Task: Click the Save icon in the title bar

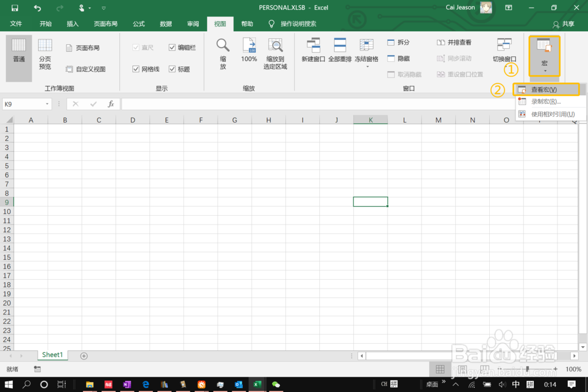Action: [x=15, y=8]
